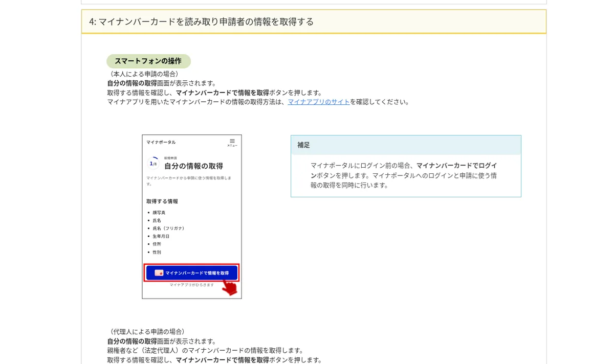The height and width of the screenshot is (364, 614).
Task: Click the 顔写真 list item in mockup
Action: (x=159, y=213)
